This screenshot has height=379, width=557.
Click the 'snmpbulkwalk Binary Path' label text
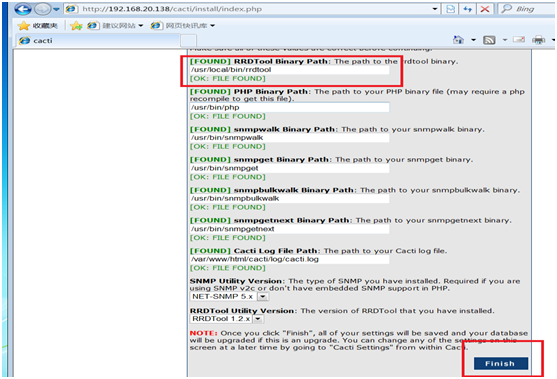point(293,190)
